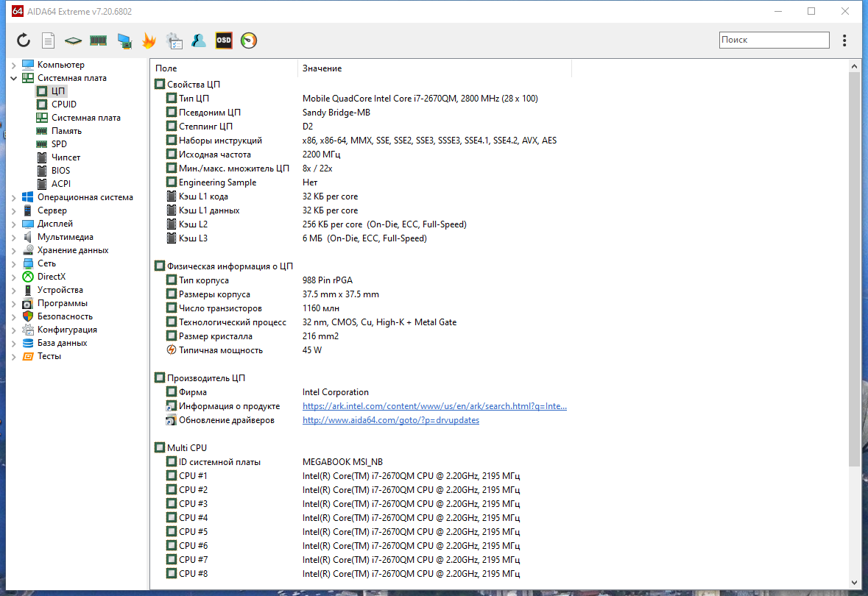Click the vertical scrollbar's down arrow

point(854,581)
